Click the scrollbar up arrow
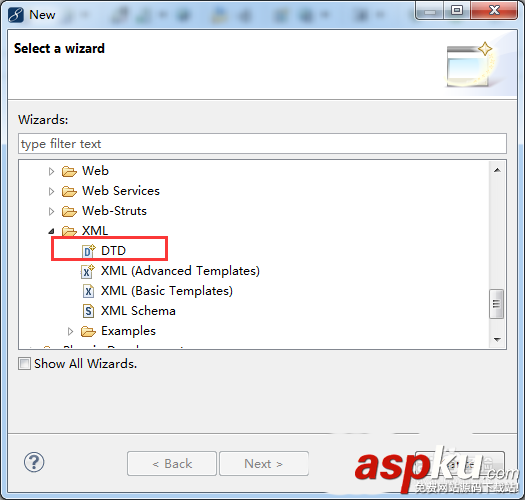Screen dimensions: 525x500 pos(497,170)
